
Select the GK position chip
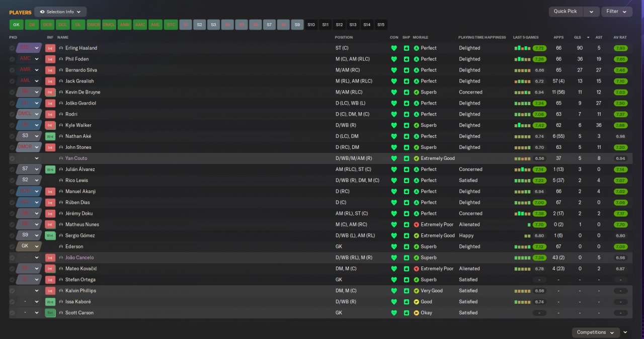(17, 25)
